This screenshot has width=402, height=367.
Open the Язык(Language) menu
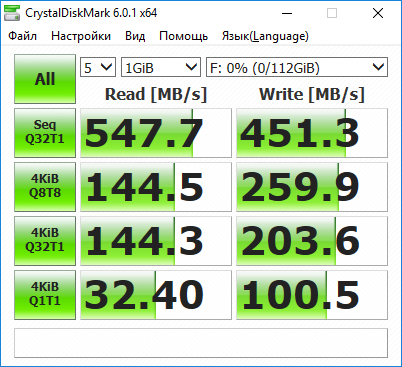(x=265, y=36)
